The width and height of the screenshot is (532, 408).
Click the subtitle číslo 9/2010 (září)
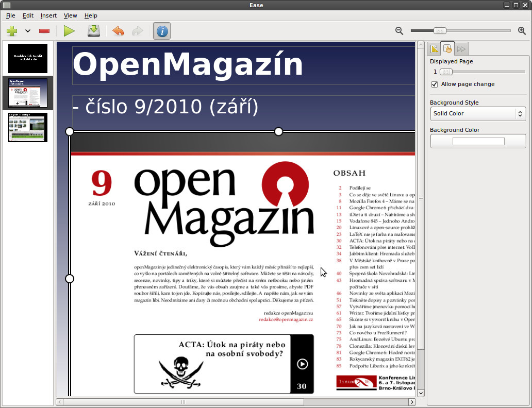pyautogui.click(x=165, y=107)
